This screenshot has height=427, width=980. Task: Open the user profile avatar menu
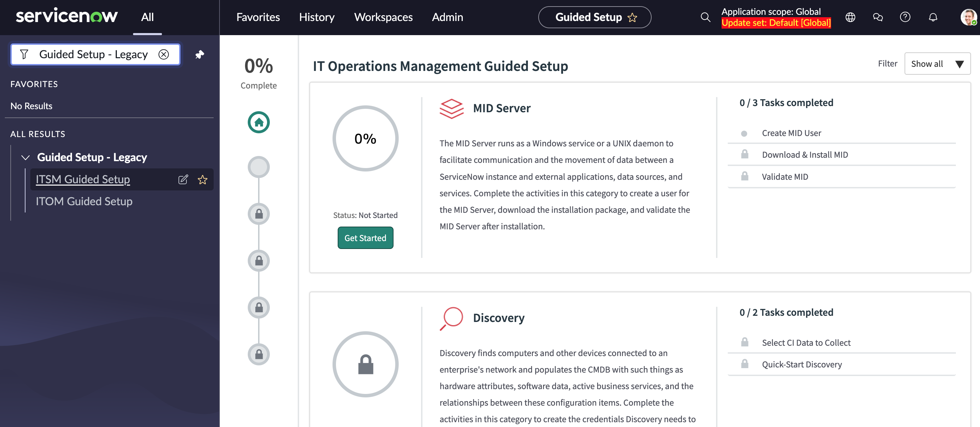[968, 17]
